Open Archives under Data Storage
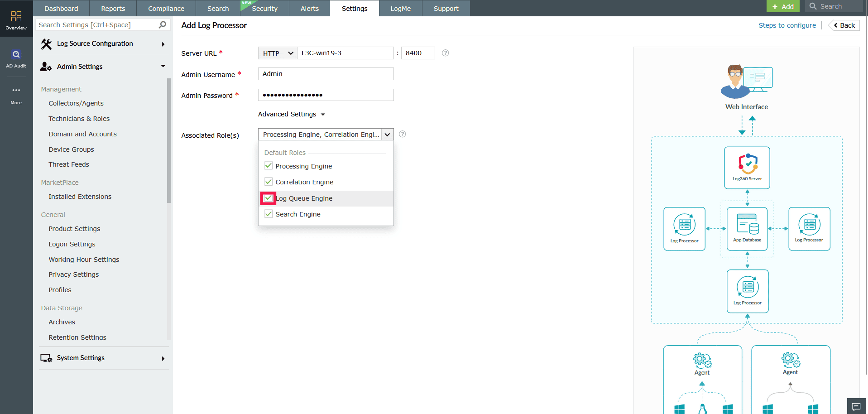This screenshot has height=414, width=868. click(x=62, y=322)
